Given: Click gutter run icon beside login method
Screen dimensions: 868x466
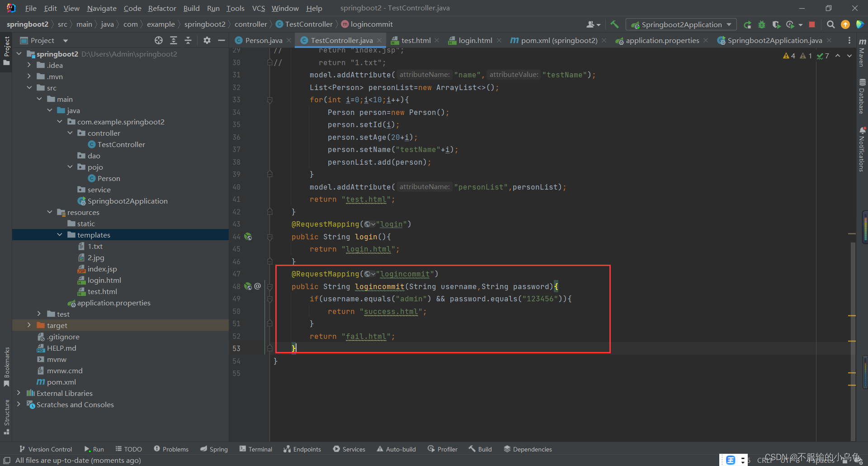Looking at the screenshot, I should 248,237.
